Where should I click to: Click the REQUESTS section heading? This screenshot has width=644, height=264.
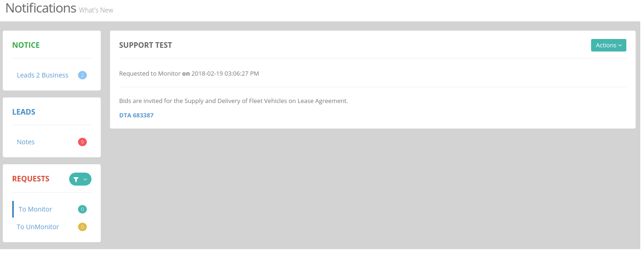pos(31,179)
